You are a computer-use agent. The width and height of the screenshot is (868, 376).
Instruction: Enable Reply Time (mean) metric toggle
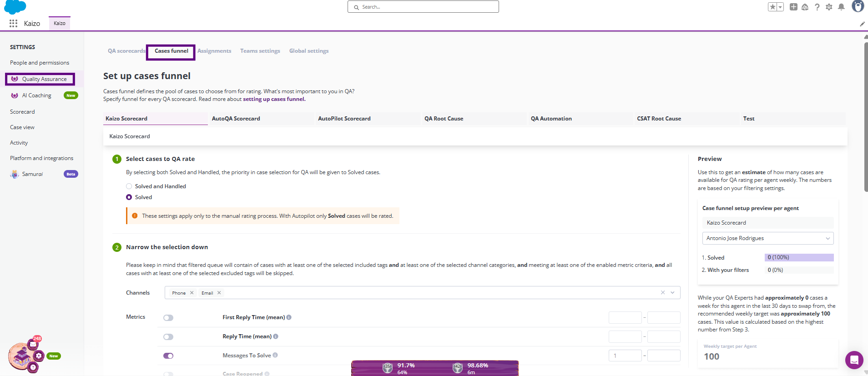click(168, 337)
